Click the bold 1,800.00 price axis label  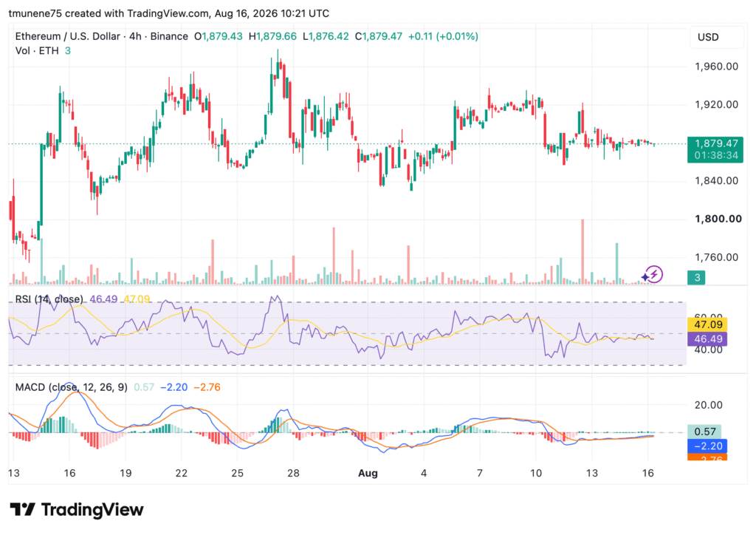718,219
